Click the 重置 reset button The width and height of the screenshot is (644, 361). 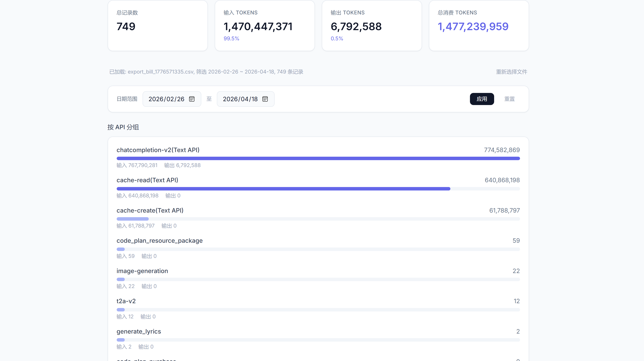coord(509,99)
